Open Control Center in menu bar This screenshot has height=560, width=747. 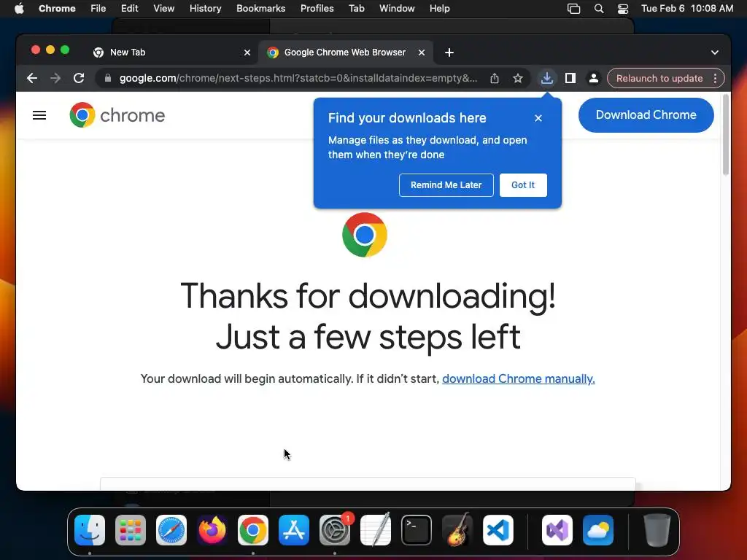click(623, 9)
